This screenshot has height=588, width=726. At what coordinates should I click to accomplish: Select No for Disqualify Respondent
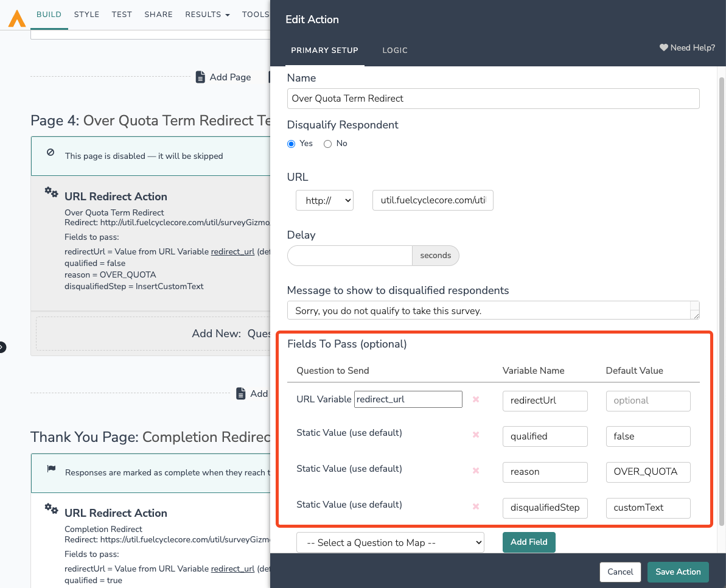(327, 144)
